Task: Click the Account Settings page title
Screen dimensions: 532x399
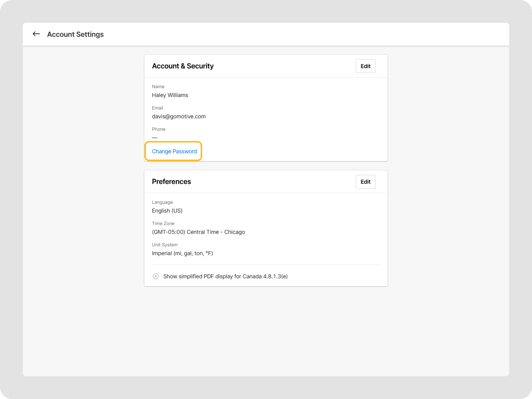Action: coord(75,34)
